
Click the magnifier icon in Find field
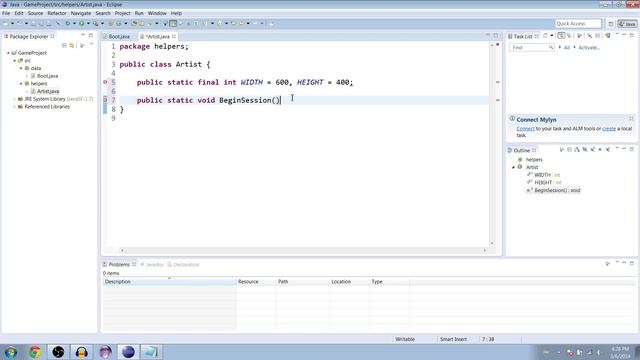point(551,47)
